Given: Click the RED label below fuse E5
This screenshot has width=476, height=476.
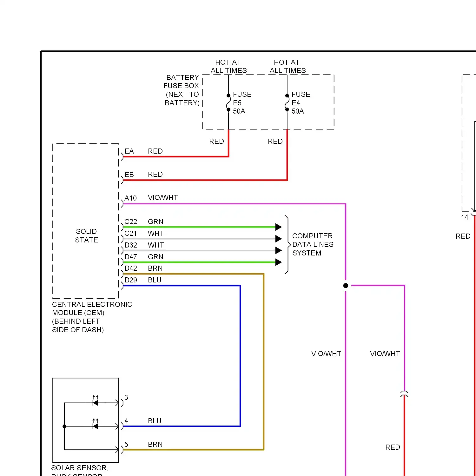Looking at the screenshot, I should pos(216,141).
